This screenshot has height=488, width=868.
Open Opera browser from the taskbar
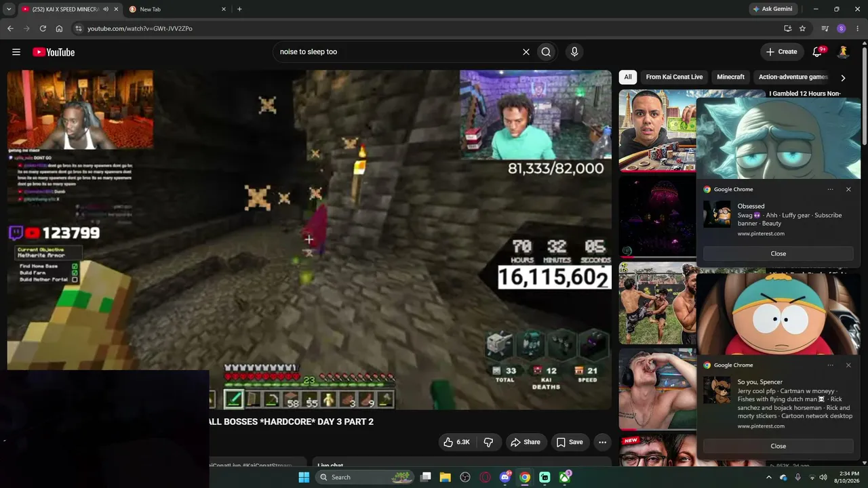tap(485, 477)
